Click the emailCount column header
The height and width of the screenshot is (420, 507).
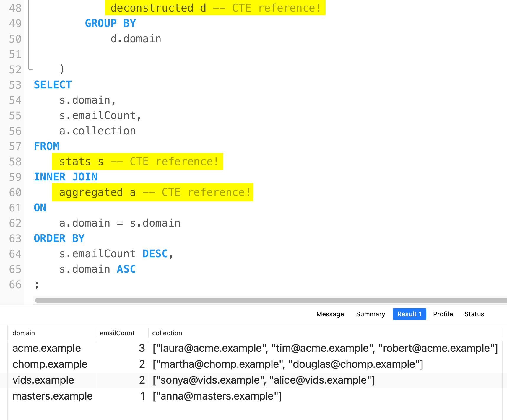click(x=117, y=333)
